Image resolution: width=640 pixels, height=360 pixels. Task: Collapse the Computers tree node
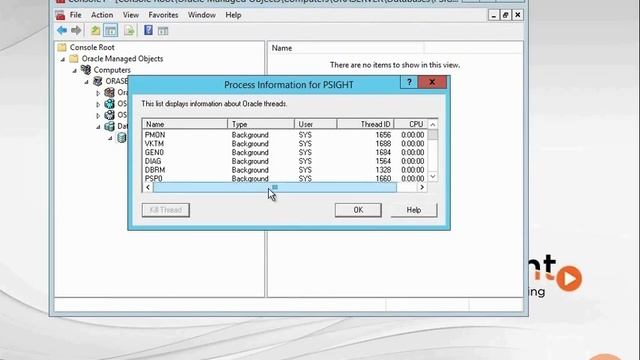point(75,71)
